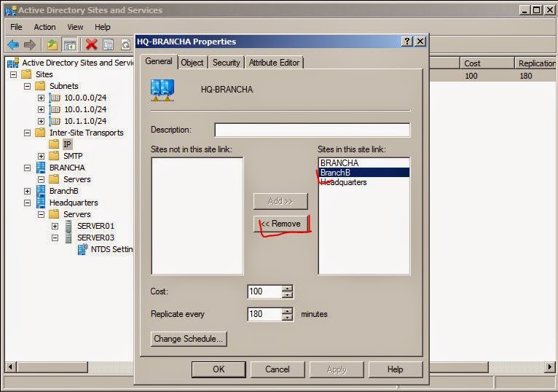The image size is (558, 392).
Task: Click the Inter-Site Transports folder icon
Action: click(40, 133)
